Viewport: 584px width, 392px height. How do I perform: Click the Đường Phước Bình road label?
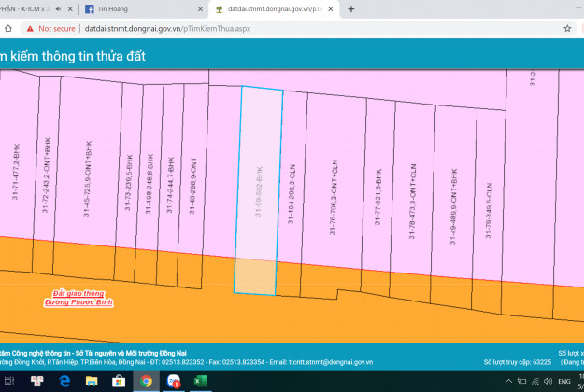tap(83, 304)
